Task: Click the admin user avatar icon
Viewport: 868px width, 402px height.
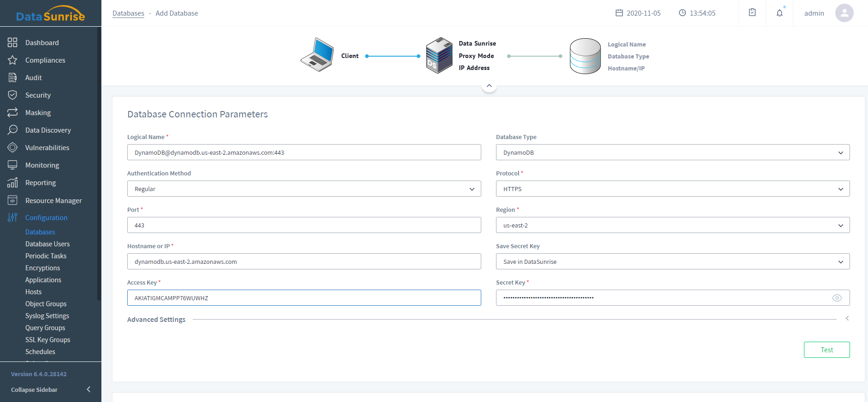Action: (844, 13)
